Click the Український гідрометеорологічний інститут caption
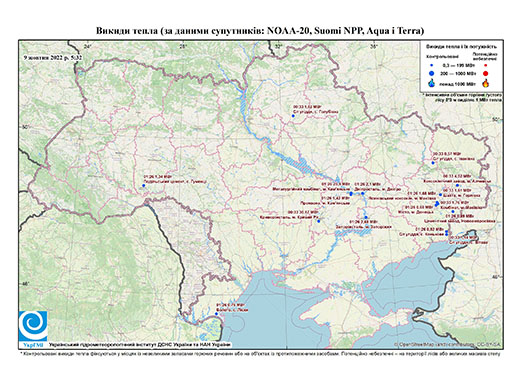This screenshot has width=520, height=368. tap(139, 345)
